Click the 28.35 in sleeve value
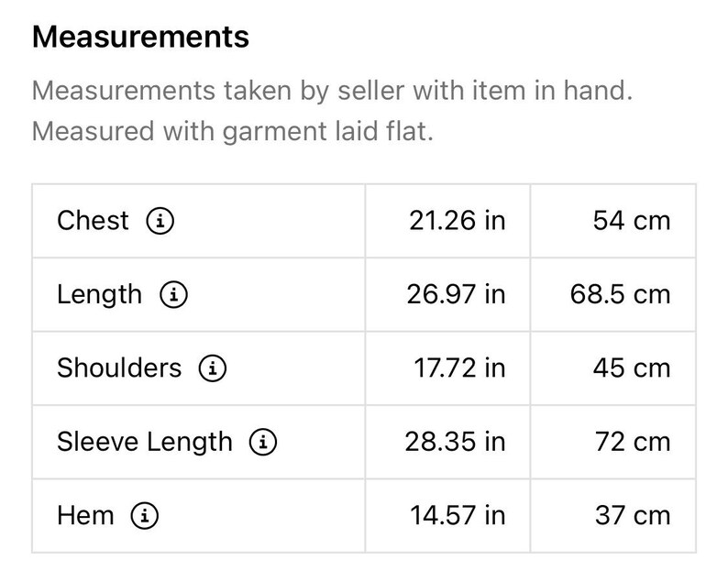728x571 pixels. pyautogui.click(x=455, y=442)
